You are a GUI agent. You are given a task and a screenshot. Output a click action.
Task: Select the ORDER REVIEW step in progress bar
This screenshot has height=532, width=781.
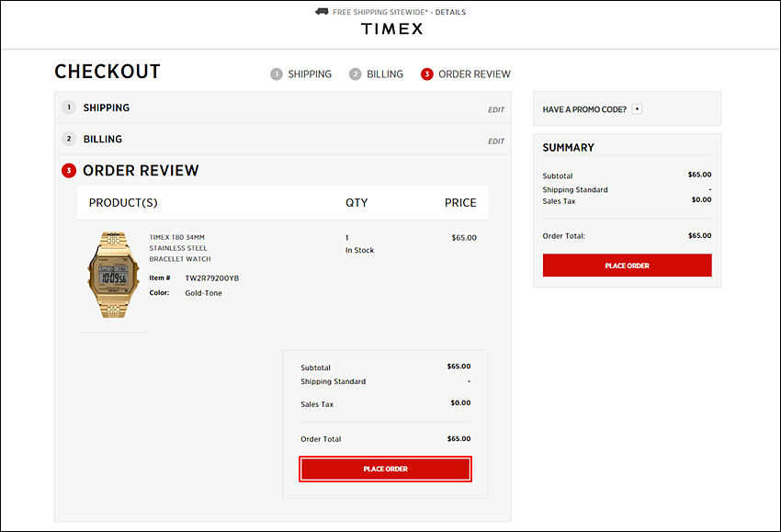tap(474, 74)
